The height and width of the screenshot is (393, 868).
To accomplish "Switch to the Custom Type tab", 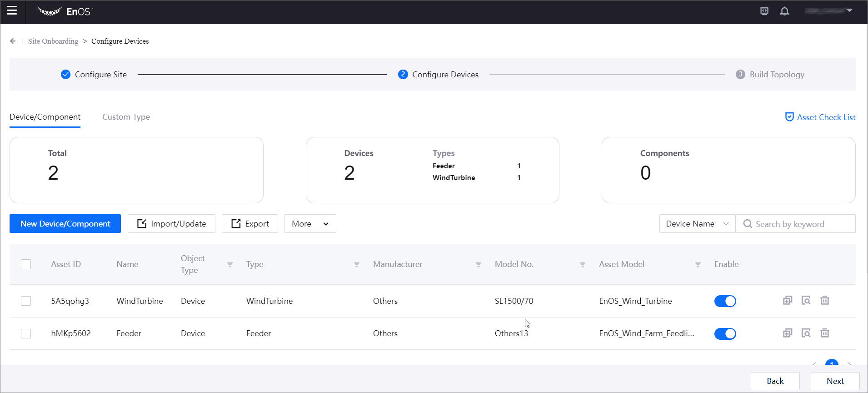I will click(126, 117).
